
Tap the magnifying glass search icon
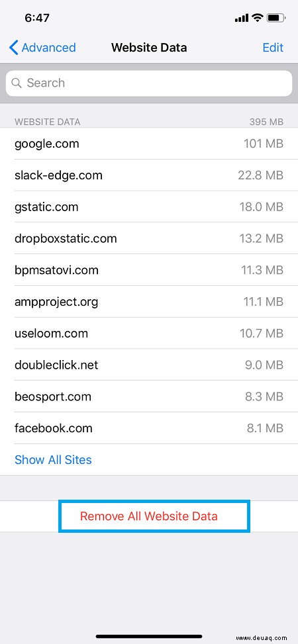[17, 83]
